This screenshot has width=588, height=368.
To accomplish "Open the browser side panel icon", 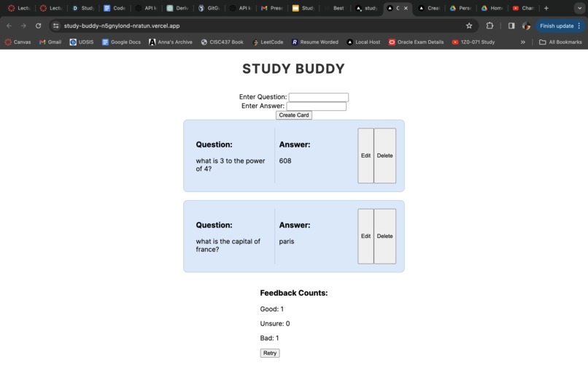I will coord(511,26).
